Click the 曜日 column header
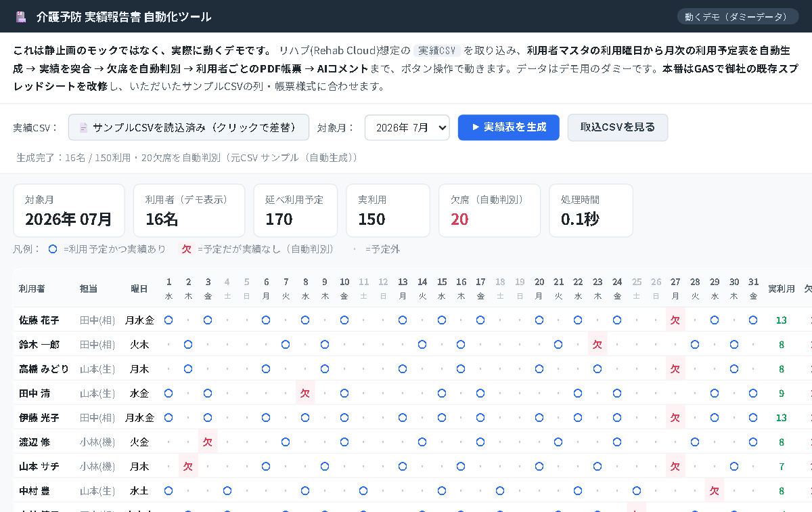The image size is (812, 512). tap(139, 289)
